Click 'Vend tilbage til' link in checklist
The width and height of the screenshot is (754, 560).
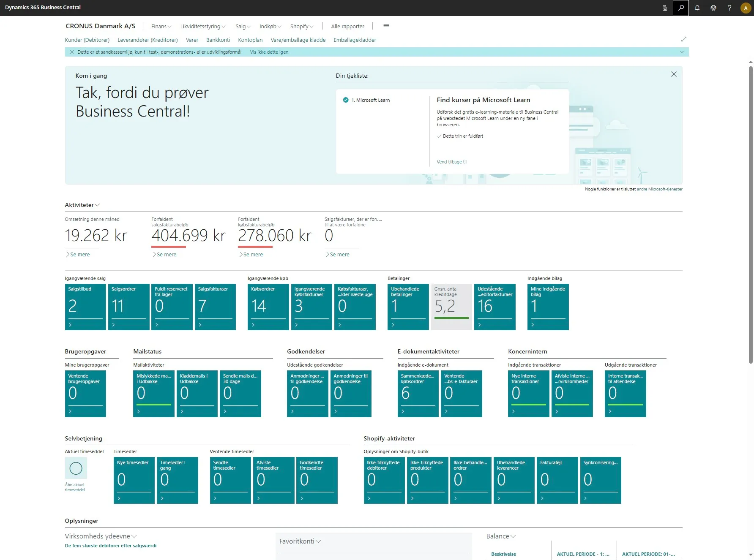coord(451,162)
